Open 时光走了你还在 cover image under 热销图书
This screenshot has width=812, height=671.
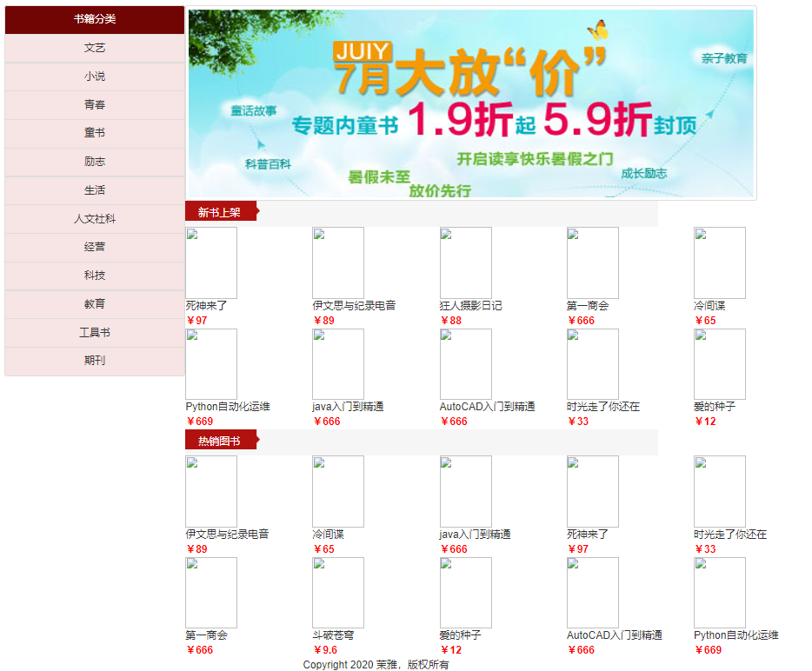[x=720, y=491]
